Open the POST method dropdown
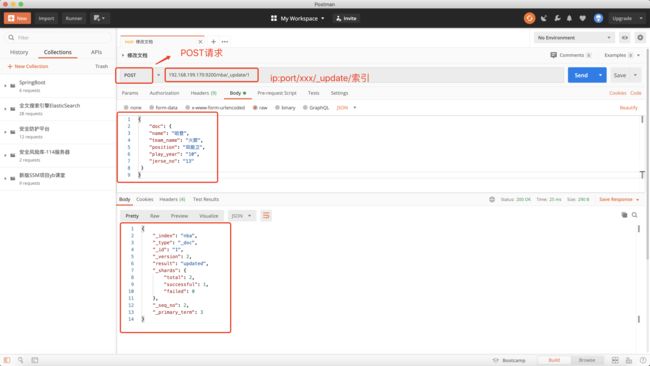650x366 pixels. point(139,75)
